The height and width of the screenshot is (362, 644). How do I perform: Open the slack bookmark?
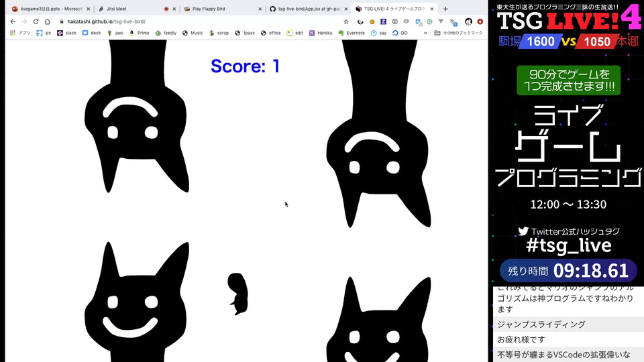(67, 33)
